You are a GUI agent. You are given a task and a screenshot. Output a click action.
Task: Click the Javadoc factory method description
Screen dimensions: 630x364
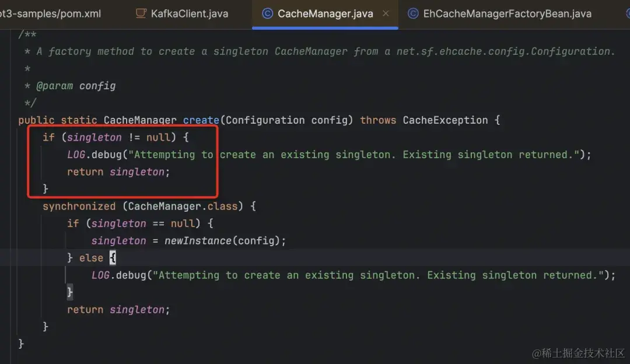point(326,51)
